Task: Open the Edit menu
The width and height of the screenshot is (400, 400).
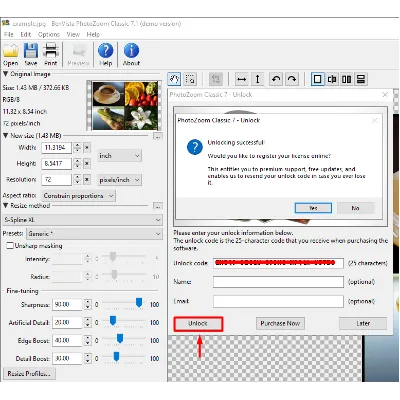Action: 26,34
